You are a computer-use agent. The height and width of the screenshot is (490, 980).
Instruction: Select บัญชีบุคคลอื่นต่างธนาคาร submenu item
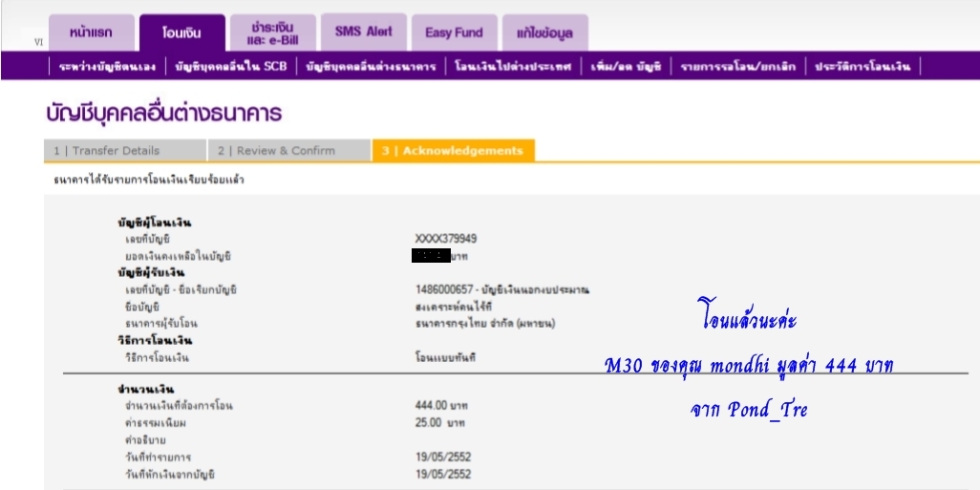371,66
